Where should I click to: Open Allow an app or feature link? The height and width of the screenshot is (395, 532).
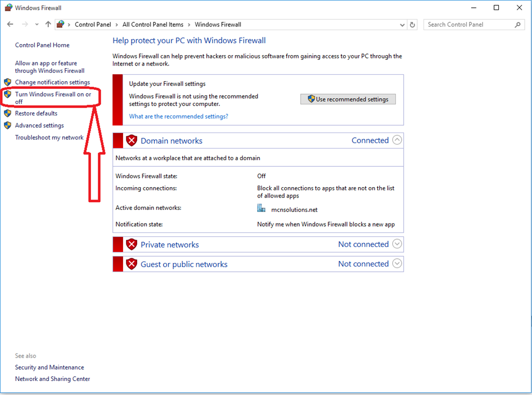pyautogui.click(x=49, y=67)
